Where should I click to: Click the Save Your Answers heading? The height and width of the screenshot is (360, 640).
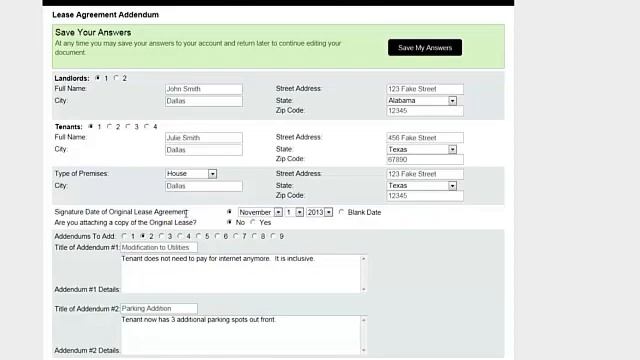(93, 33)
